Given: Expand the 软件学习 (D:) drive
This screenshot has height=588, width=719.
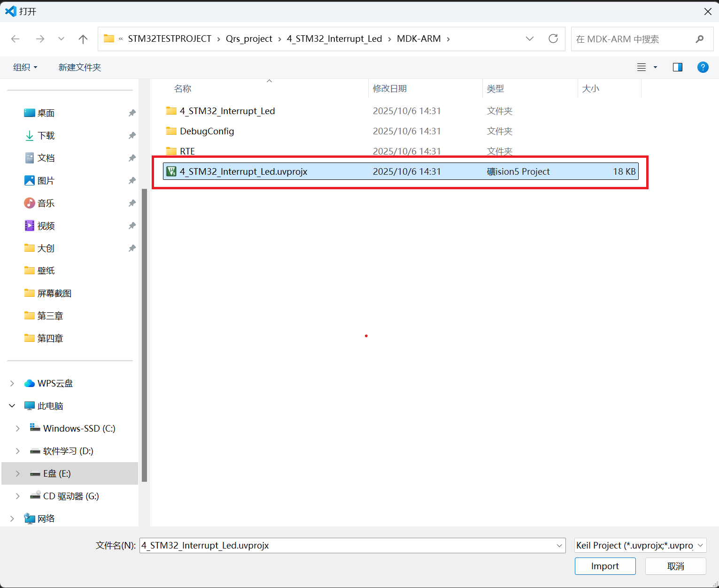Looking at the screenshot, I should [x=18, y=451].
